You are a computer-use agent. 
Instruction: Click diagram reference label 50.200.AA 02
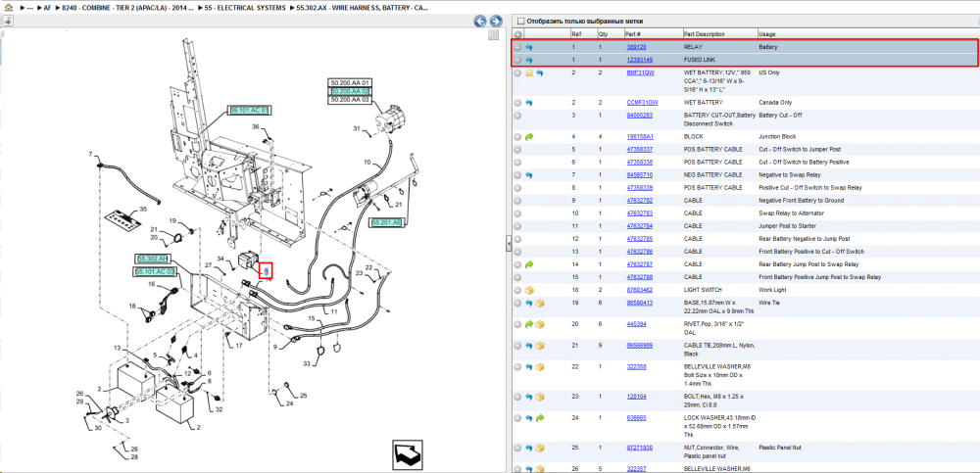(x=351, y=91)
